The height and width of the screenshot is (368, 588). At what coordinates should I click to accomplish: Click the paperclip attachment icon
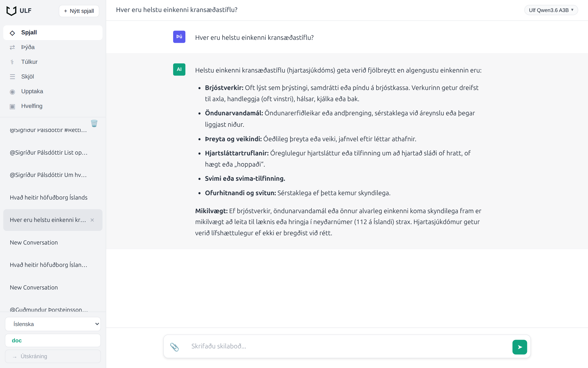[x=174, y=347]
